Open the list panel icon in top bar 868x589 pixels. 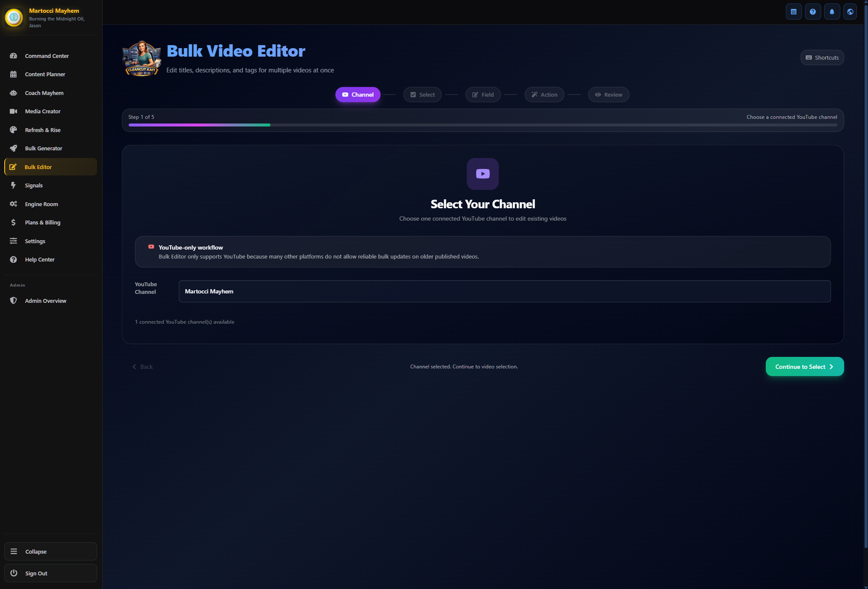793,12
